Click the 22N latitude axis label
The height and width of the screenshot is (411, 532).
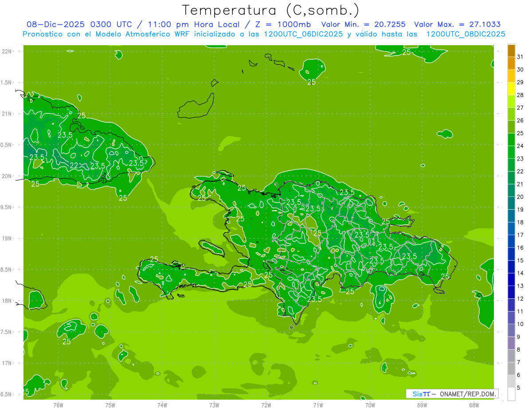[7, 51]
